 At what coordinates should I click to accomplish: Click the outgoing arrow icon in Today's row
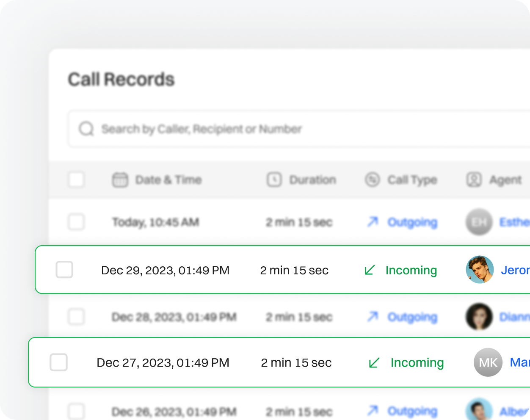point(373,222)
